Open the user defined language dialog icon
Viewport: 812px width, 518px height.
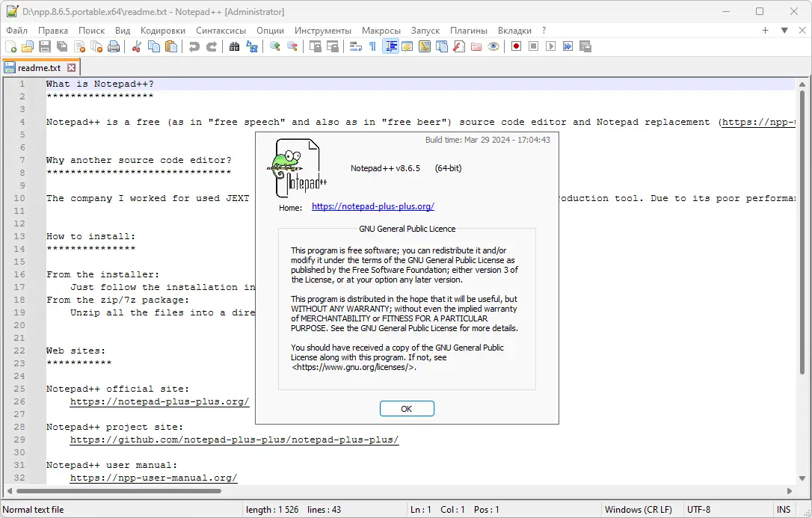(407, 46)
